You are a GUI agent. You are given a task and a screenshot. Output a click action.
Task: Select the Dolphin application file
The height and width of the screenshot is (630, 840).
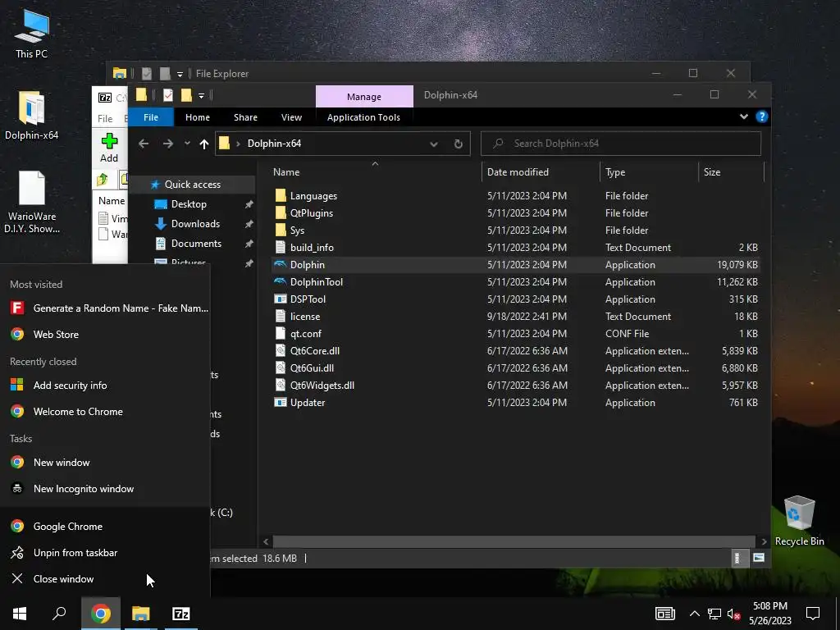tap(307, 265)
